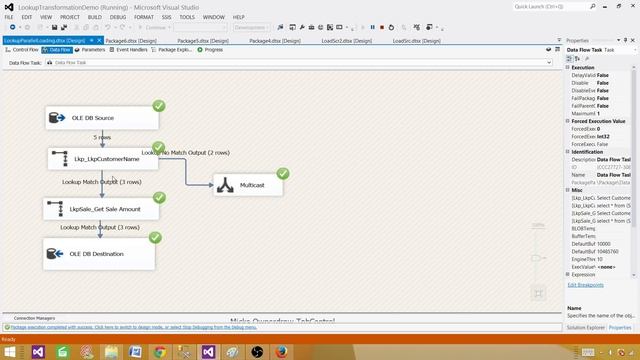Open the Visual Studio taskbar icon beside Start

coord(38,352)
